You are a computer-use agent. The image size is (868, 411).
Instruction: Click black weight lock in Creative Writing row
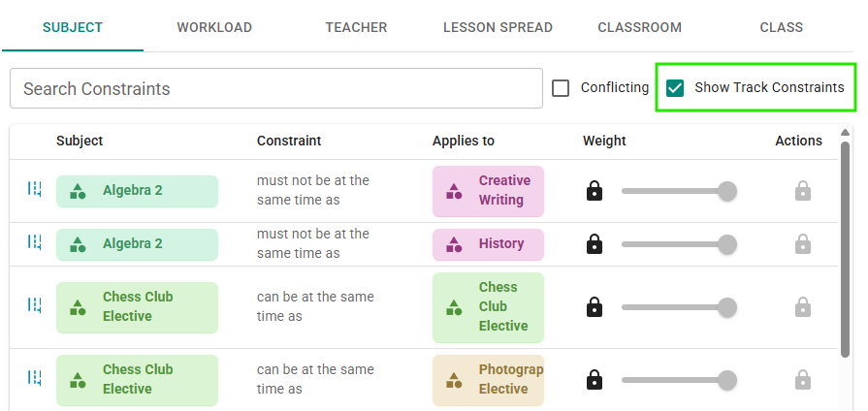pos(595,191)
